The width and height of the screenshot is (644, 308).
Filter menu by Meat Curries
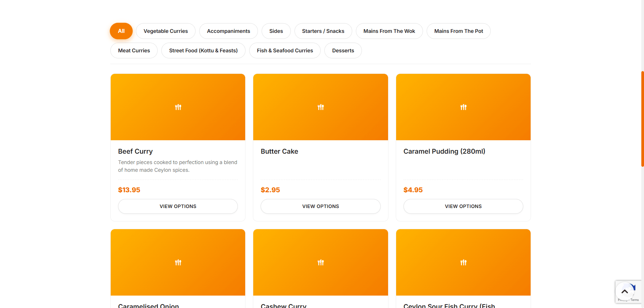tap(134, 50)
